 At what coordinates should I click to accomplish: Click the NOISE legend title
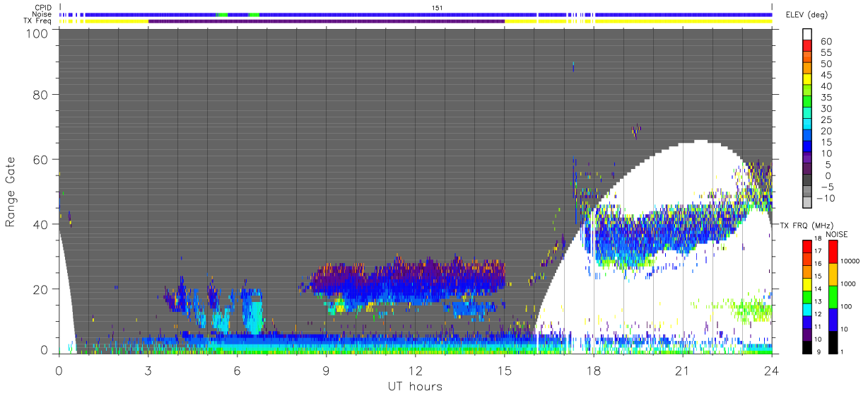[836, 234]
